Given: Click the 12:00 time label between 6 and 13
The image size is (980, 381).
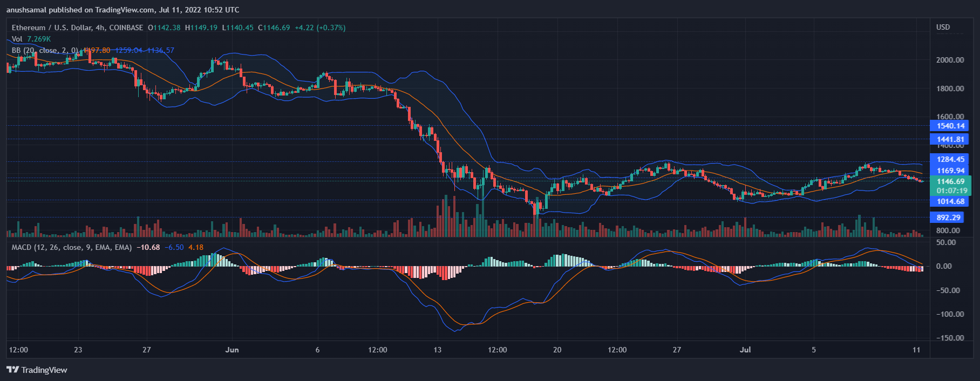Looking at the screenshot, I should pos(378,350).
